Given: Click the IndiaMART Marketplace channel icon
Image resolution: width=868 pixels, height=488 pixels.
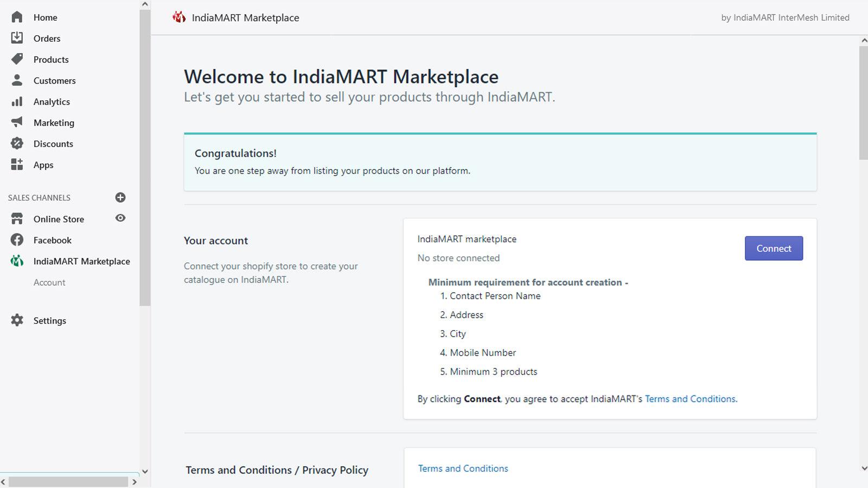Looking at the screenshot, I should coord(17,261).
